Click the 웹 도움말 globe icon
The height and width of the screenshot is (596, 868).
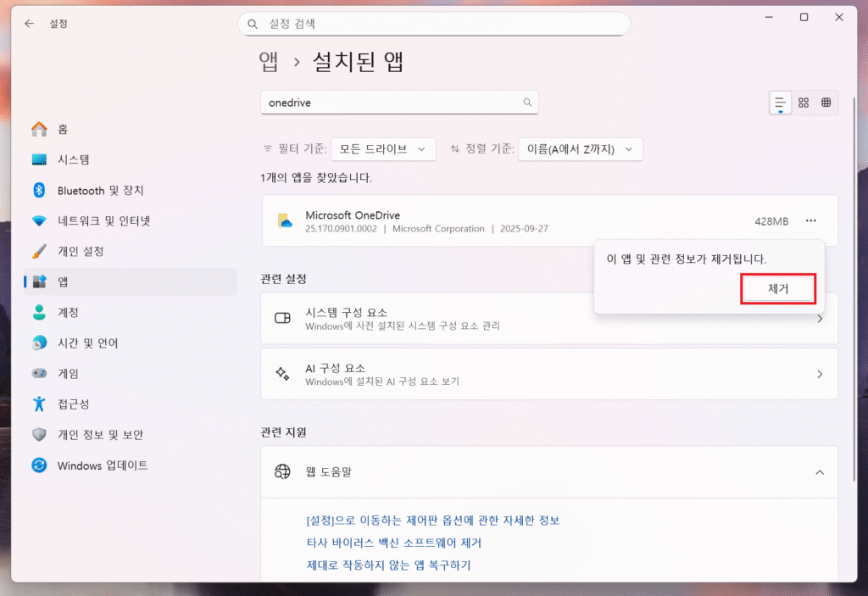point(282,471)
